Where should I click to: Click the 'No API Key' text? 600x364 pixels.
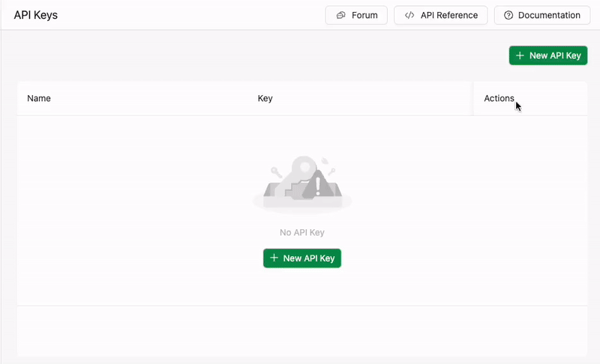(x=302, y=232)
